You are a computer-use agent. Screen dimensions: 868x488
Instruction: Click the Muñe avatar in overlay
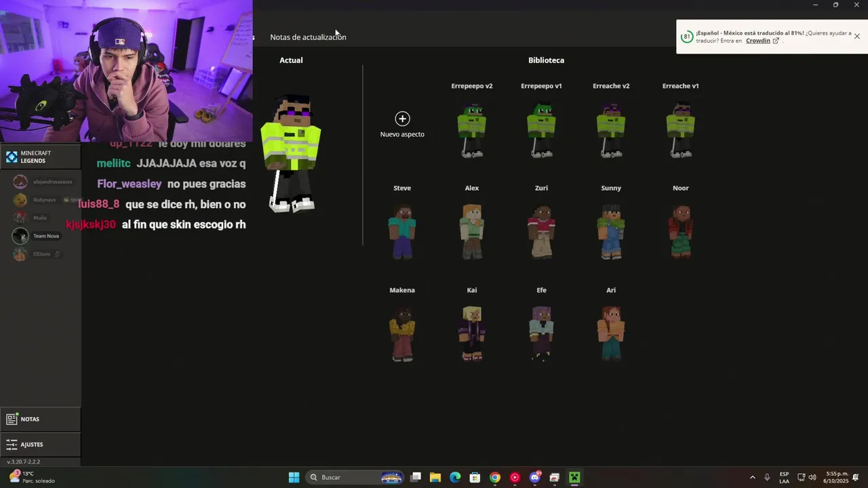coord(20,218)
